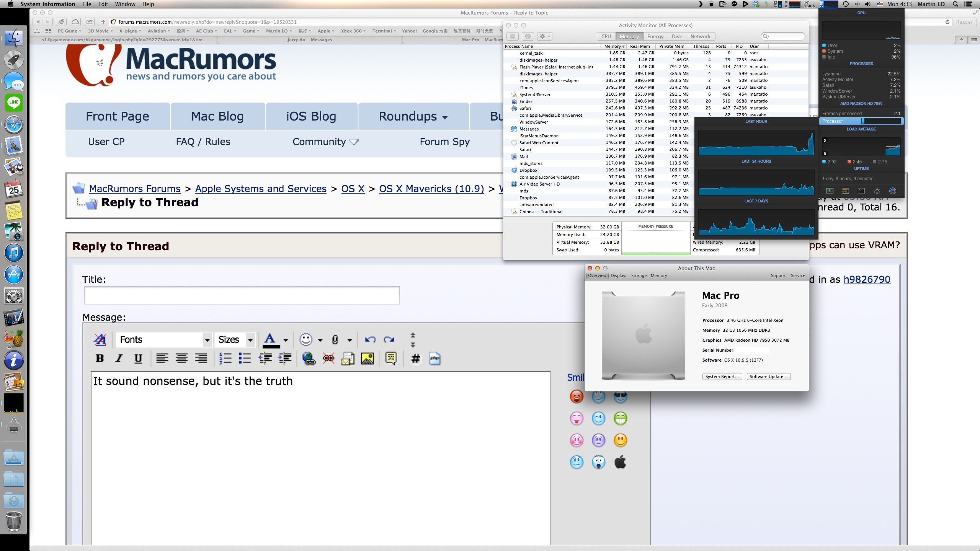The height and width of the screenshot is (551, 980).
Task: Click the Remove Text Formatting icon
Action: (100, 339)
